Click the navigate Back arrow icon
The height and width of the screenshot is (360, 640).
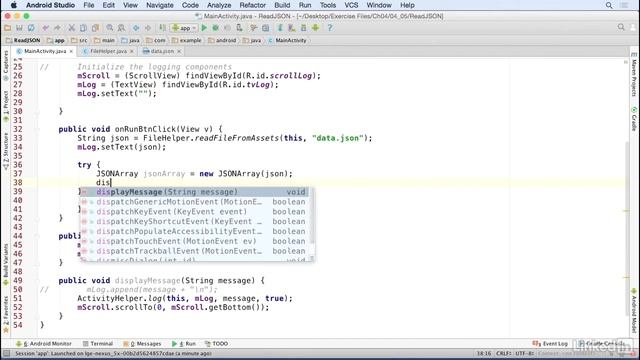click(136, 28)
